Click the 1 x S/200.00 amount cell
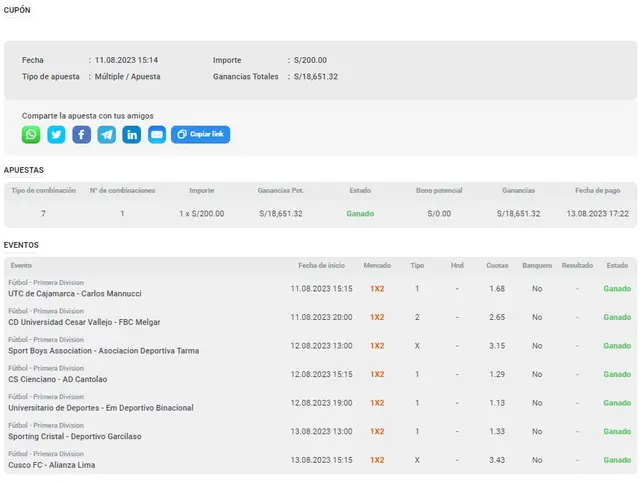Screen dimensions: 640x482 click(x=202, y=213)
